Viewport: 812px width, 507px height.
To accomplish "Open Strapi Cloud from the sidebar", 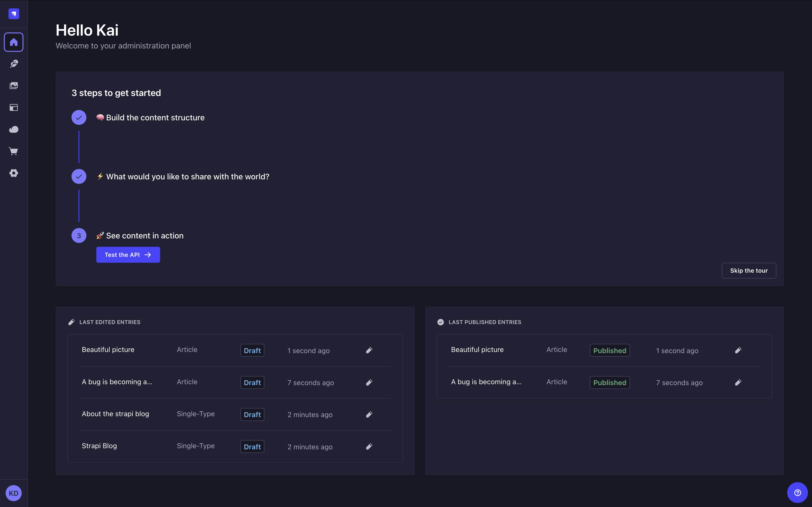I will pyautogui.click(x=14, y=129).
